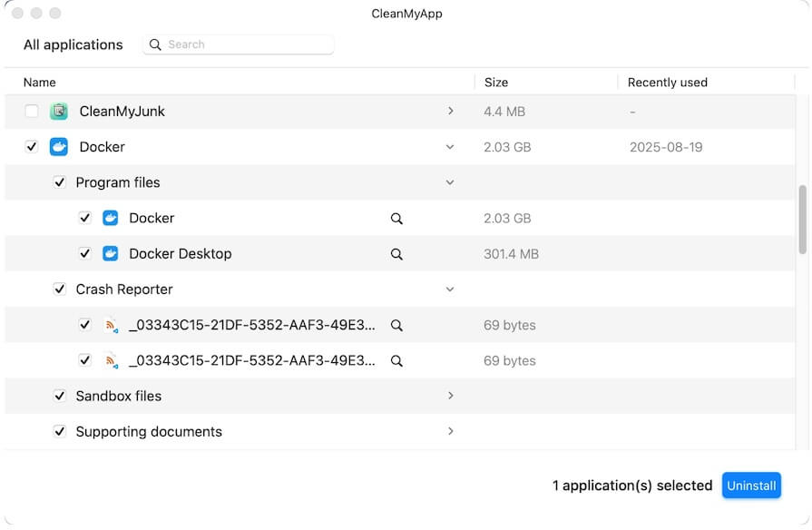Select the CleanMyJunk row name
This screenshot has width=812, height=530.
coord(122,112)
